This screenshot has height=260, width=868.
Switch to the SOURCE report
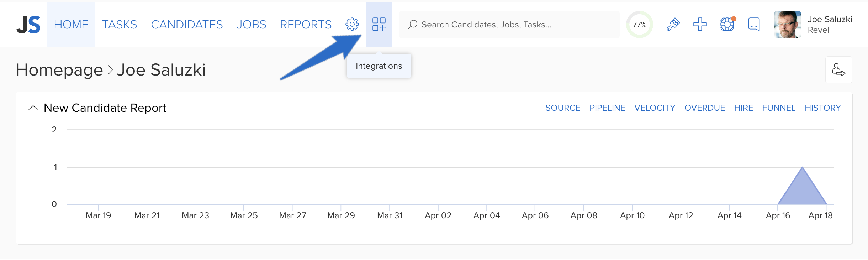tap(563, 108)
